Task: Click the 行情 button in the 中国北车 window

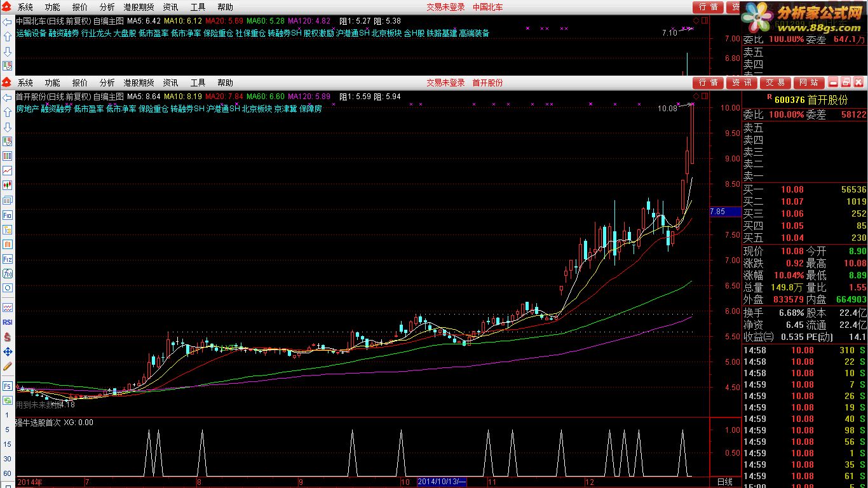Action: [708, 7]
